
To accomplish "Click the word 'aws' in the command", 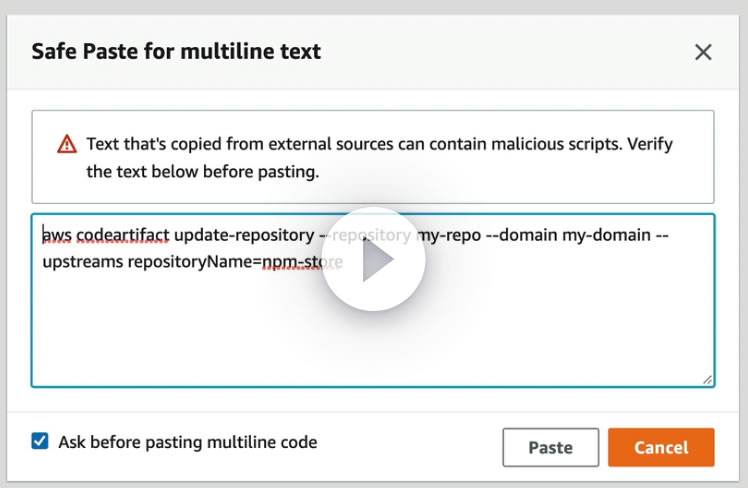I will 56,236.
